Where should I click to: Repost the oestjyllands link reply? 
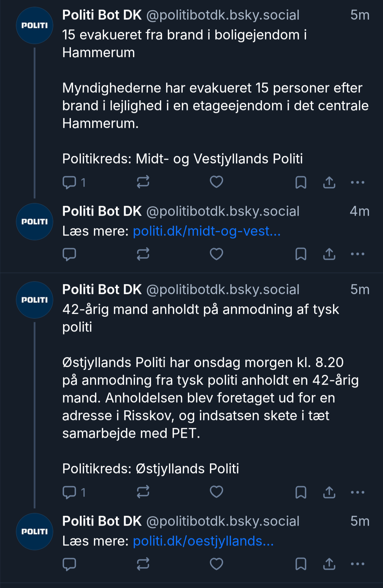click(x=143, y=564)
